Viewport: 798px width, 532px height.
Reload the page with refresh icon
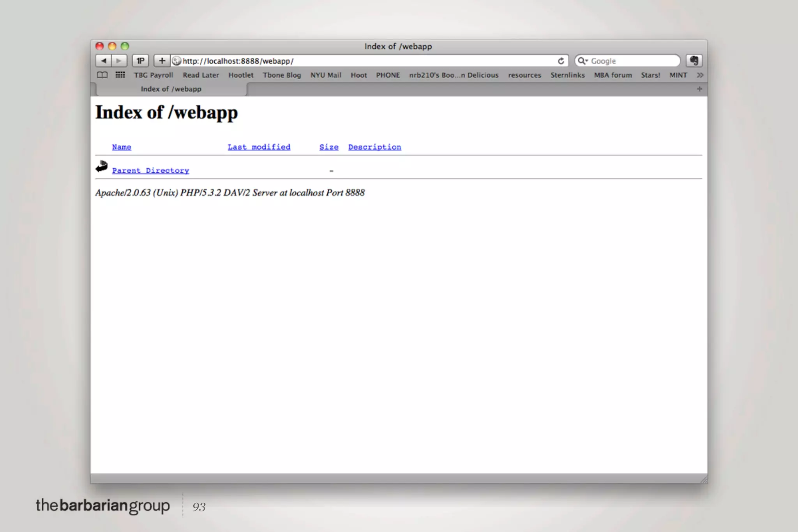tap(561, 61)
